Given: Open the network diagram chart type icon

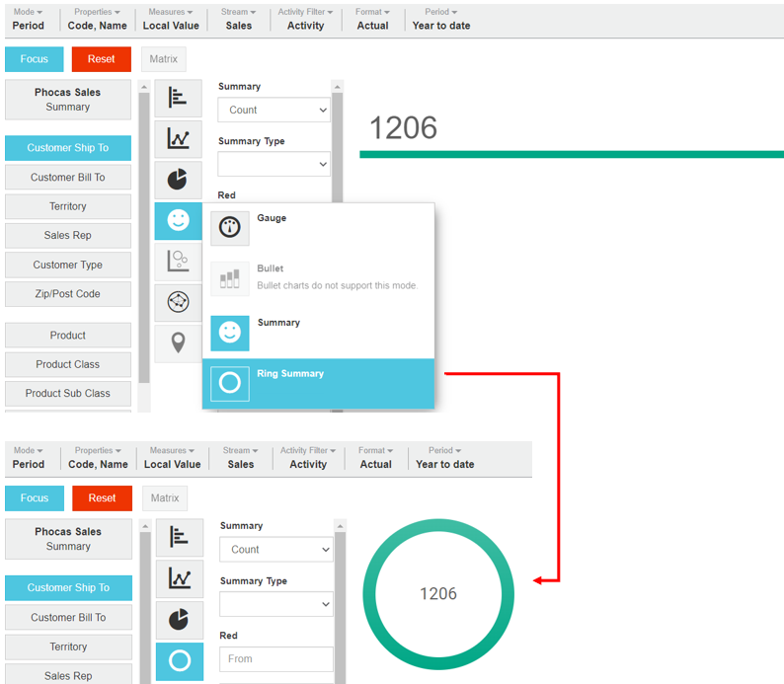Looking at the screenshot, I should tap(178, 301).
